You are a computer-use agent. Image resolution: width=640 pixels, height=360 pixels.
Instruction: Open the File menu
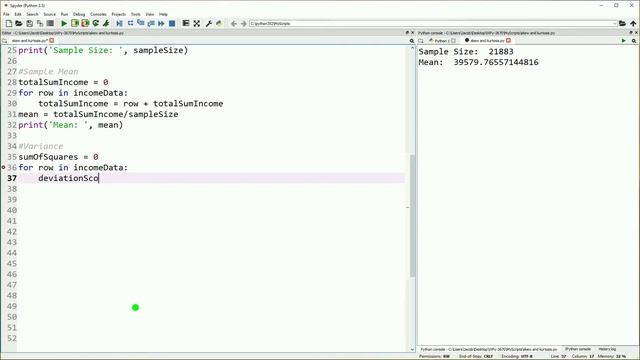(x=6, y=14)
